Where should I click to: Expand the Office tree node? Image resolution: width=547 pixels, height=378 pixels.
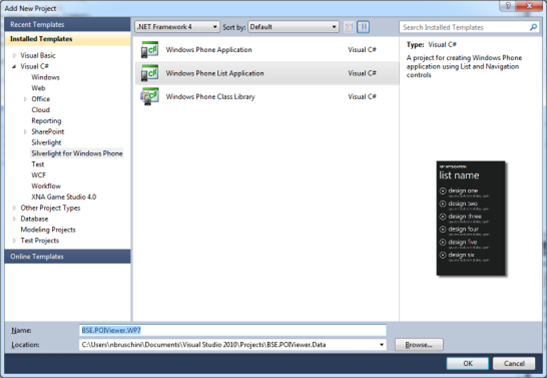click(x=25, y=99)
